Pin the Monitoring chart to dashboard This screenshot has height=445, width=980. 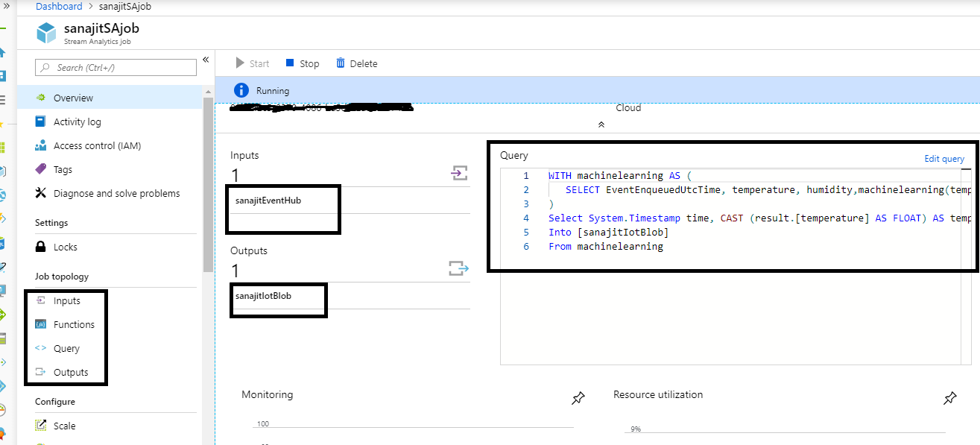[578, 398]
